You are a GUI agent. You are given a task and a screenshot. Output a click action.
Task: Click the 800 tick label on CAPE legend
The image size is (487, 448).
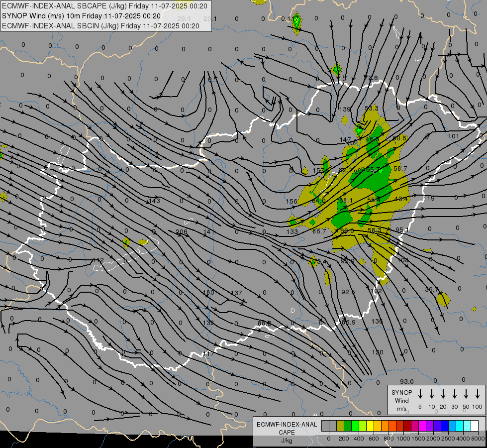tap(389, 439)
